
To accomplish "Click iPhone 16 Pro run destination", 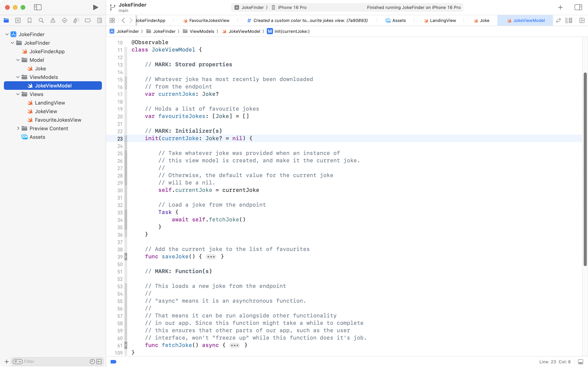I will 292,8.
